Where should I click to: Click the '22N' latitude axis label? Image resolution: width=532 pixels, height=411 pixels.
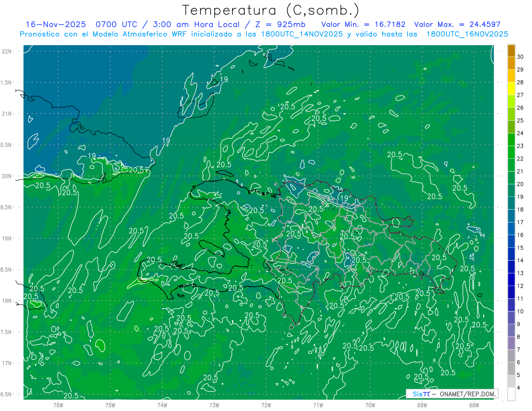[7, 51]
